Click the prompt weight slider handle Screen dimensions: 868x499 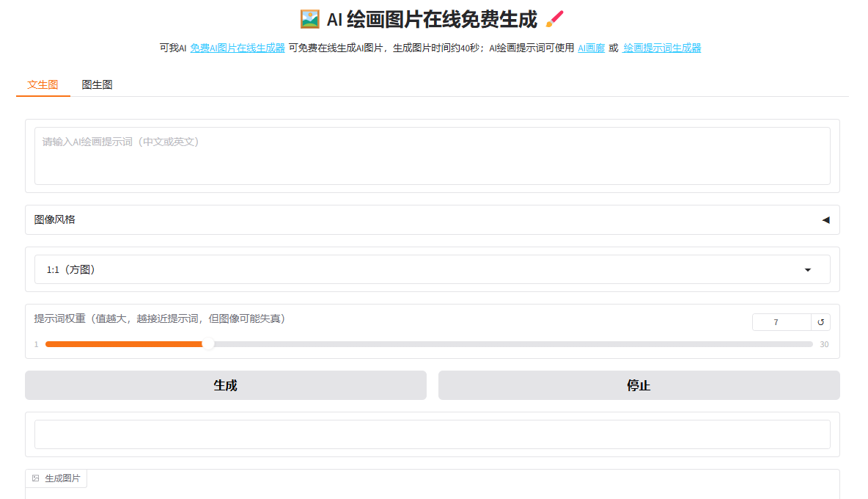208,344
